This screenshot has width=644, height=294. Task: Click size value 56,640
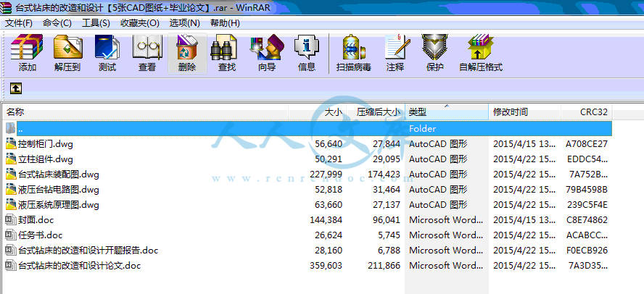pyautogui.click(x=329, y=144)
